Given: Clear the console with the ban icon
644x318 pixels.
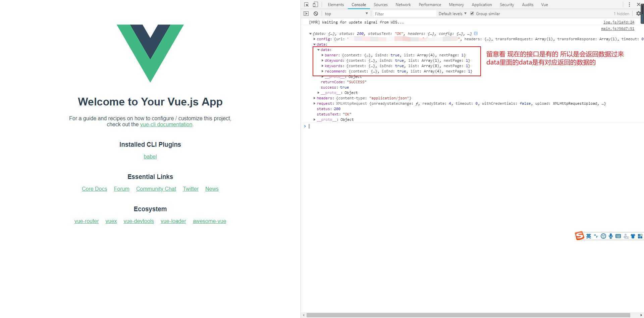Looking at the screenshot, I should [x=316, y=13].
